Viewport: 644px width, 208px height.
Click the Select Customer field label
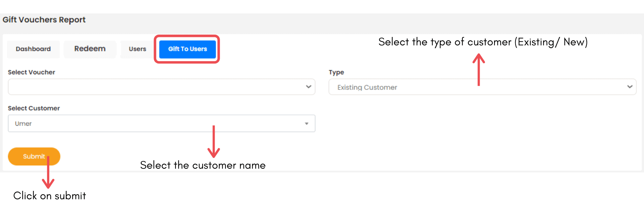coord(34,108)
